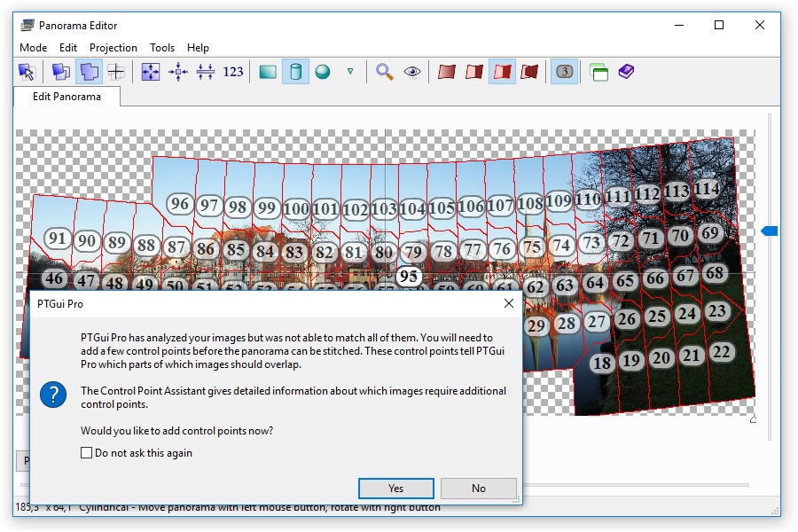Click the 123 numerical transform icon

[233, 72]
